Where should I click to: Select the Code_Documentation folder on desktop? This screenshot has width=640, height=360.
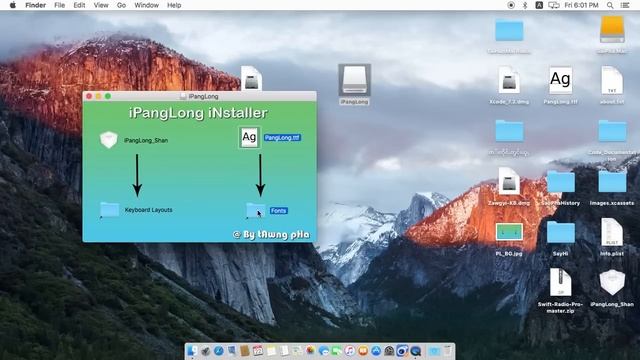(612, 131)
